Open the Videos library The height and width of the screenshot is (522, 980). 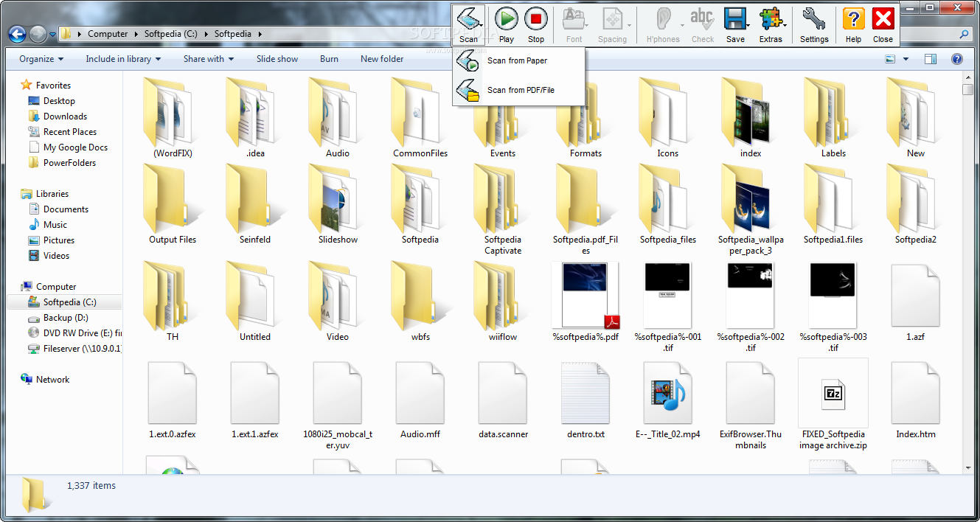coord(56,256)
